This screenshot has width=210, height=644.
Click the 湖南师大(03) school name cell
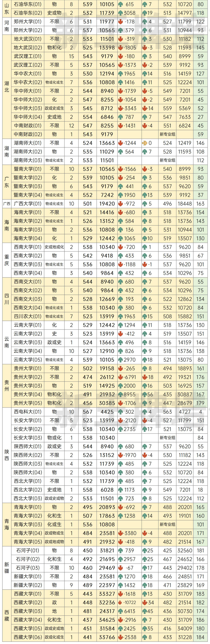click(x=28, y=160)
